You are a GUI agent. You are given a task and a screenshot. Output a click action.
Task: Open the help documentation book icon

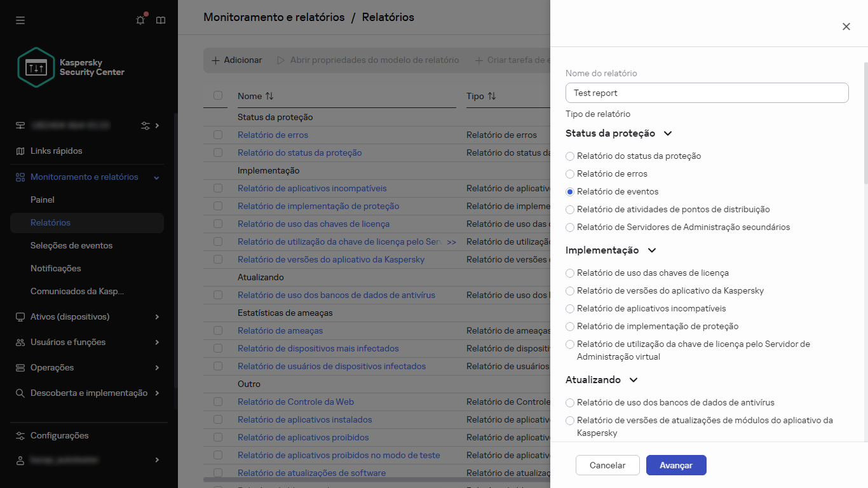[160, 20]
